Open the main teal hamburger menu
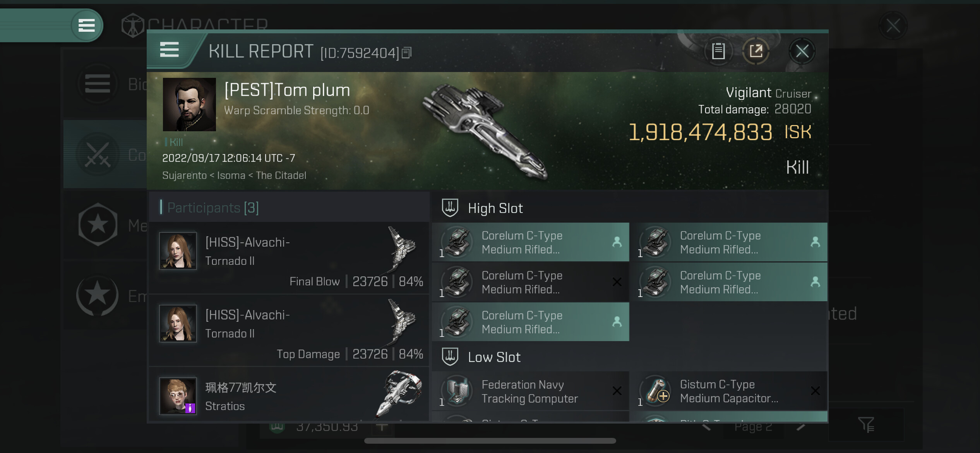Image resolution: width=980 pixels, height=453 pixels. (87, 26)
